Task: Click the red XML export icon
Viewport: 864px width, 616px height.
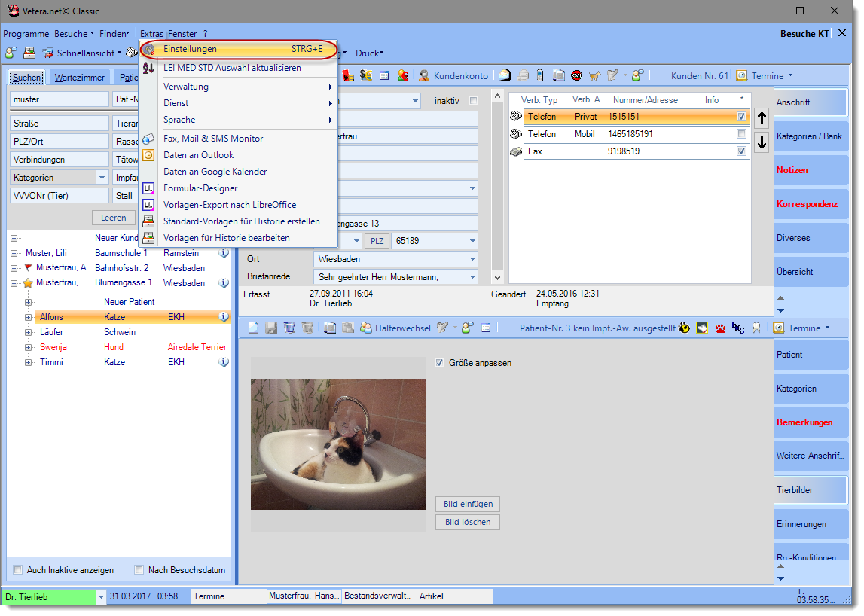Action: click(576, 75)
